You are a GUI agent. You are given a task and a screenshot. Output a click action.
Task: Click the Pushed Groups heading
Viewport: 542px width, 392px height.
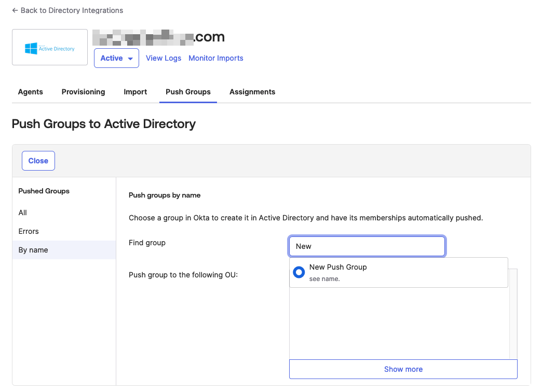(44, 191)
